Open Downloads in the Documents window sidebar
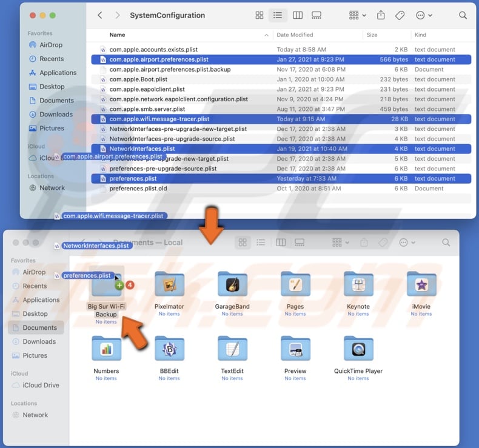Image resolution: width=479 pixels, height=448 pixels. [34, 341]
